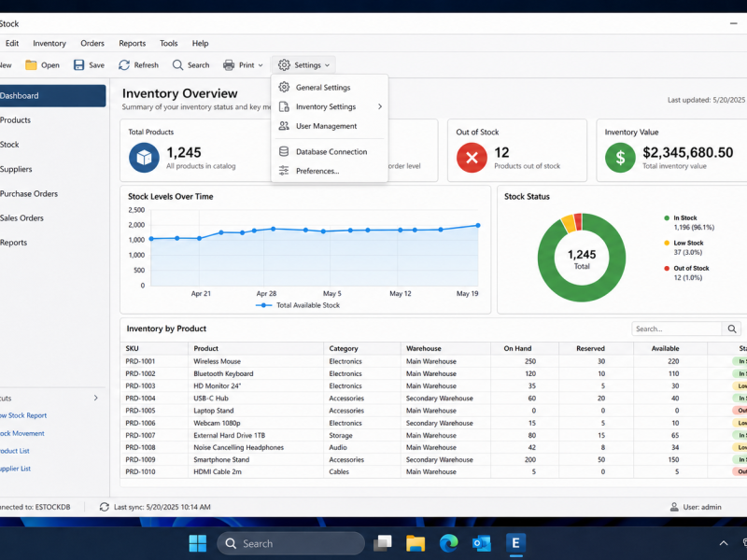Screen dimensions: 747x560
Task: Click the User Management people icon
Action: 284,126
